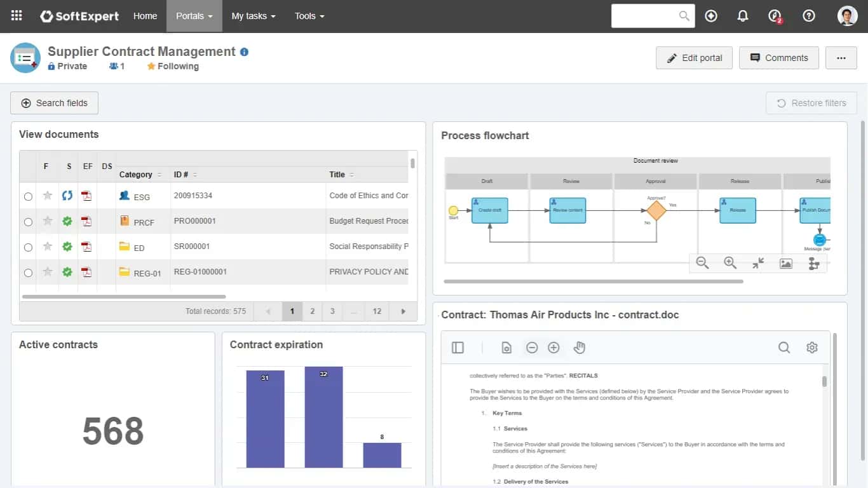
Task: Click the flowchart structure hierarchy icon
Action: 814,263
